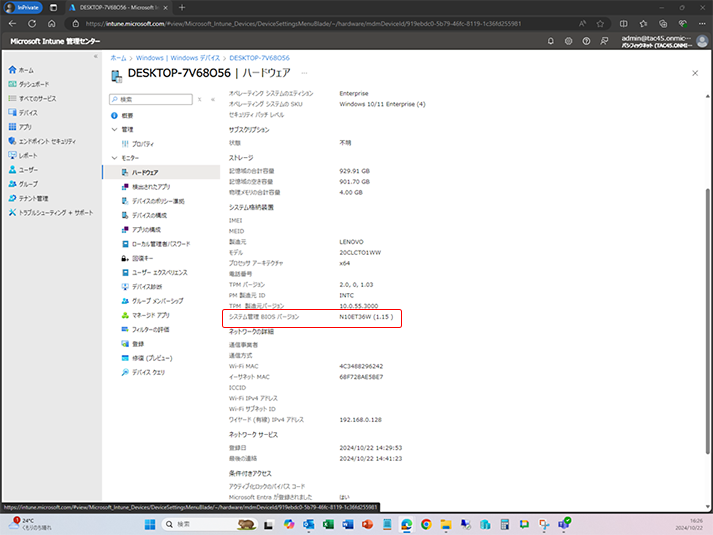Viewport: 713px width, 535px height.
Task: Open the ellipsis menu beside ハードウェア title
Action: click(x=304, y=73)
